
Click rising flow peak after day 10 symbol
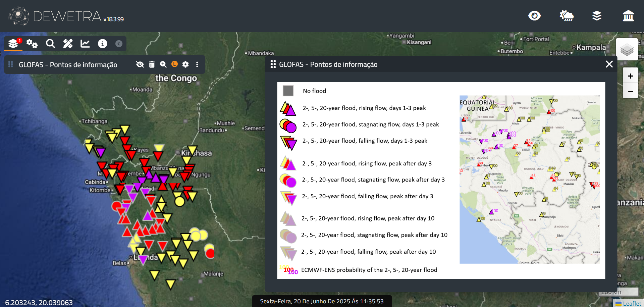click(288, 218)
